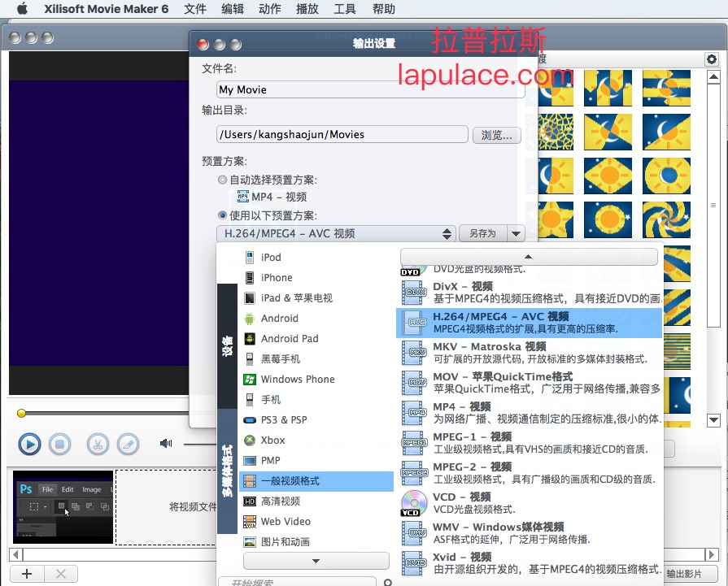The height and width of the screenshot is (586, 728).
Task: Click the scissors cut button
Action: tap(98, 445)
